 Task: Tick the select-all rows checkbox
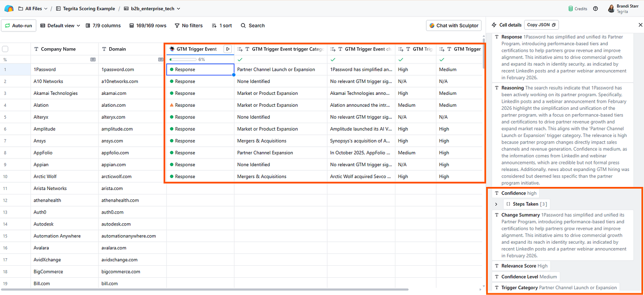(x=5, y=49)
